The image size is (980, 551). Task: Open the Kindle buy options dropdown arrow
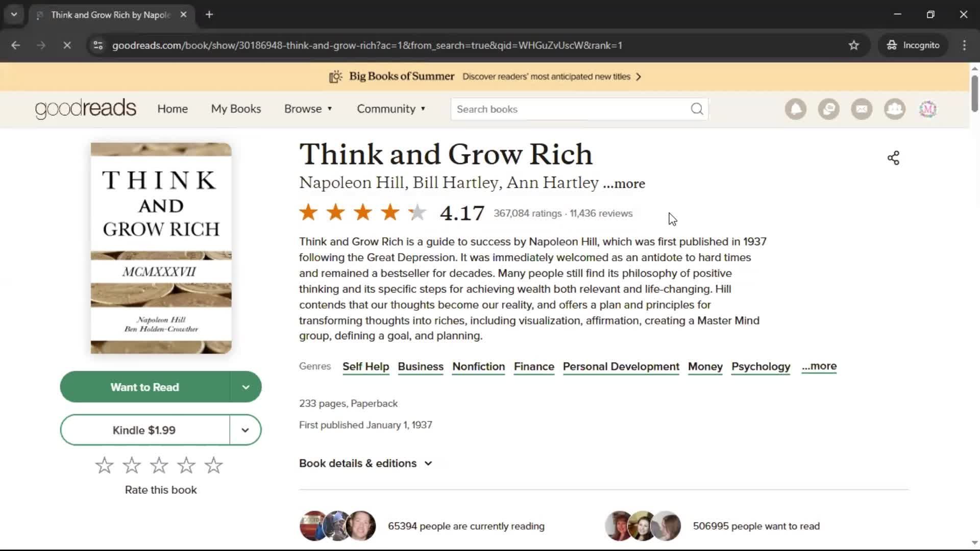click(246, 430)
